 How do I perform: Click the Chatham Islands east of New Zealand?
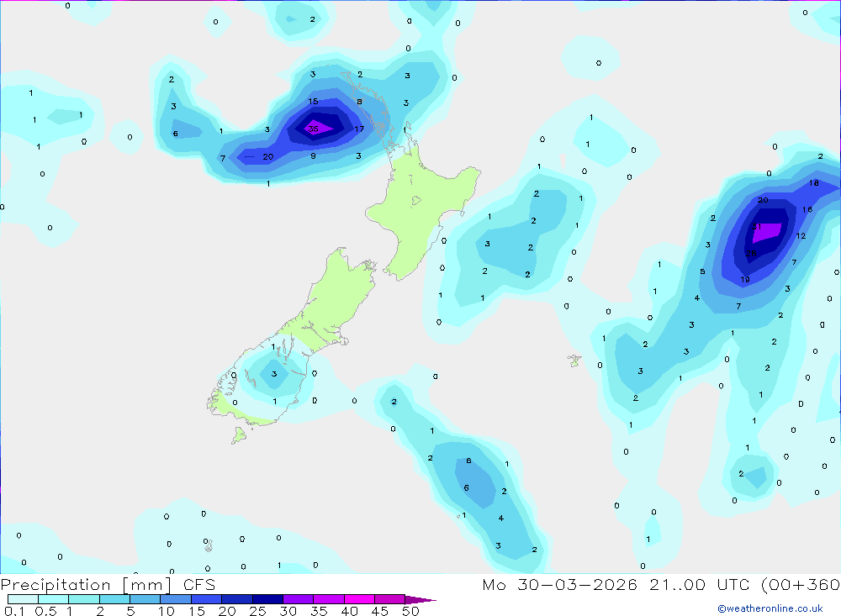coord(574,361)
